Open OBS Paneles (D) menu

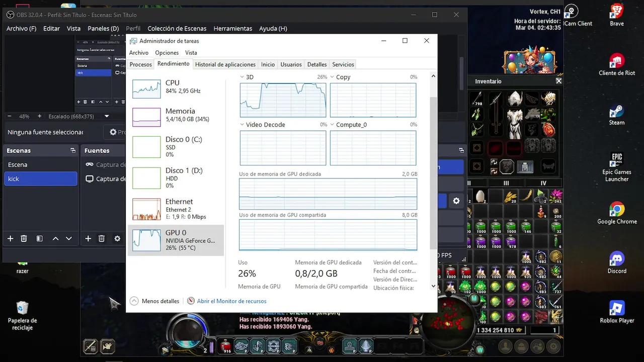[103, 29]
